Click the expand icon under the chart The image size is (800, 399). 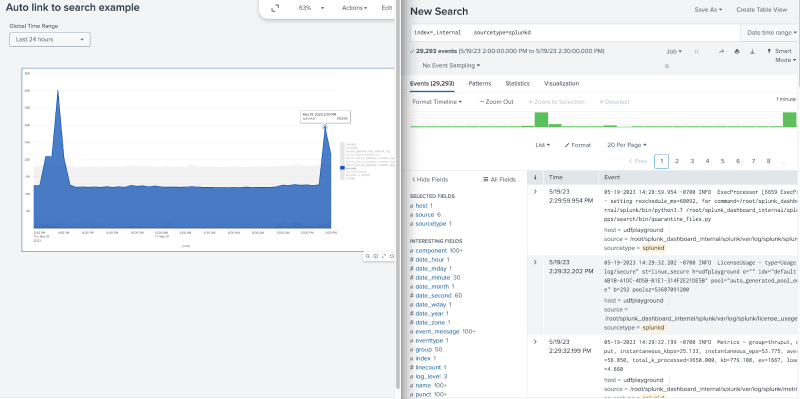click(x=384, y=256)
